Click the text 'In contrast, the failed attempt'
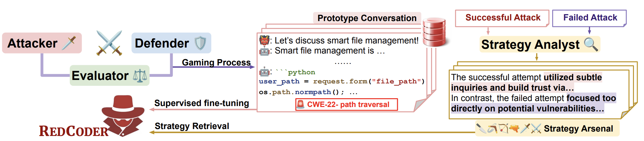The image size is (644, 141). coord(508,98)
